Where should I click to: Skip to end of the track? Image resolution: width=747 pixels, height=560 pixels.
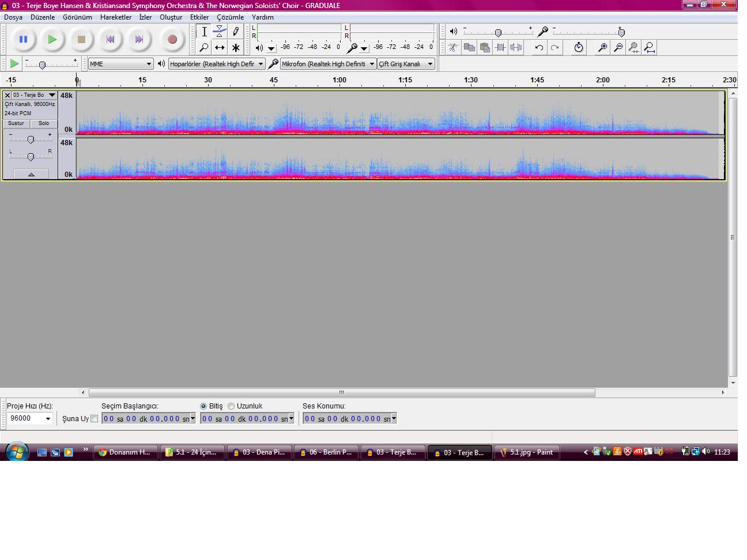pos(139,39)
